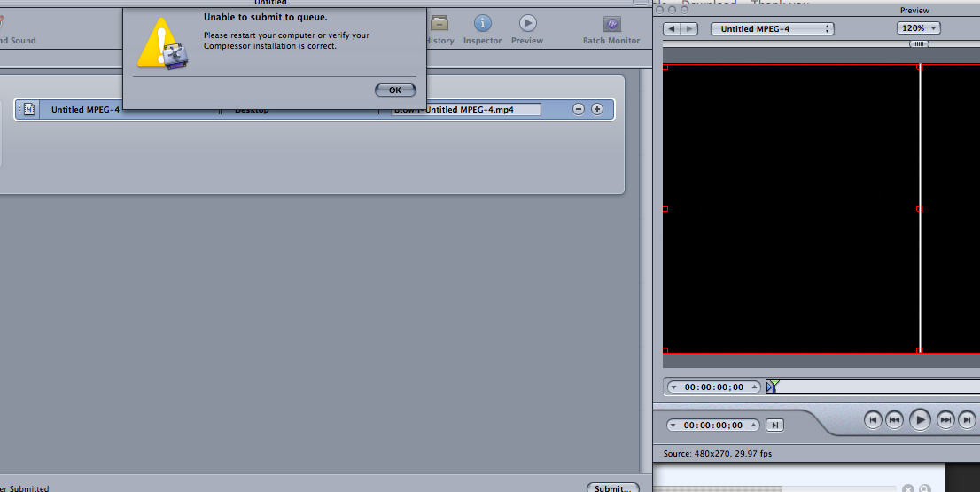Viewport: 980px width, 492px height.
Task: Jump to the start of the clip
Action: click(x=873, y=420)
